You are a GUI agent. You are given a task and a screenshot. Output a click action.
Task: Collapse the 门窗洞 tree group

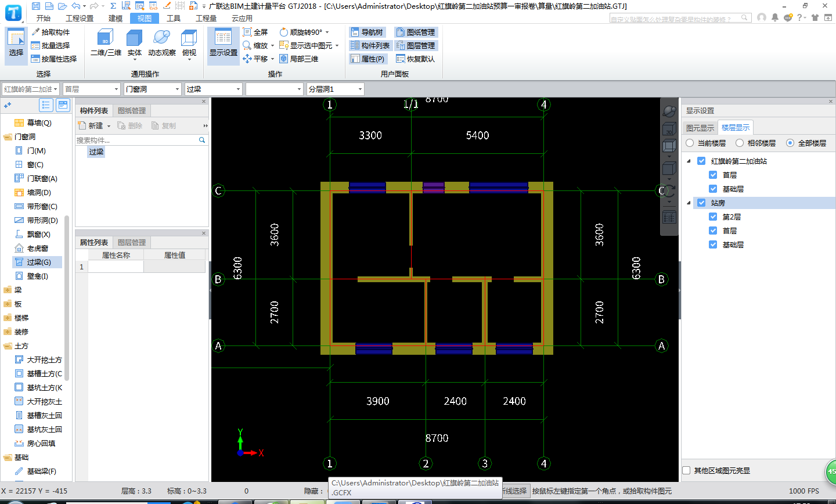point(8,137)
